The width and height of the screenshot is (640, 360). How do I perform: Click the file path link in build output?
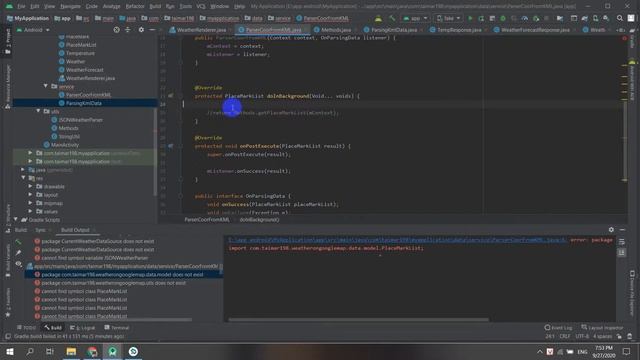(397, 240)
